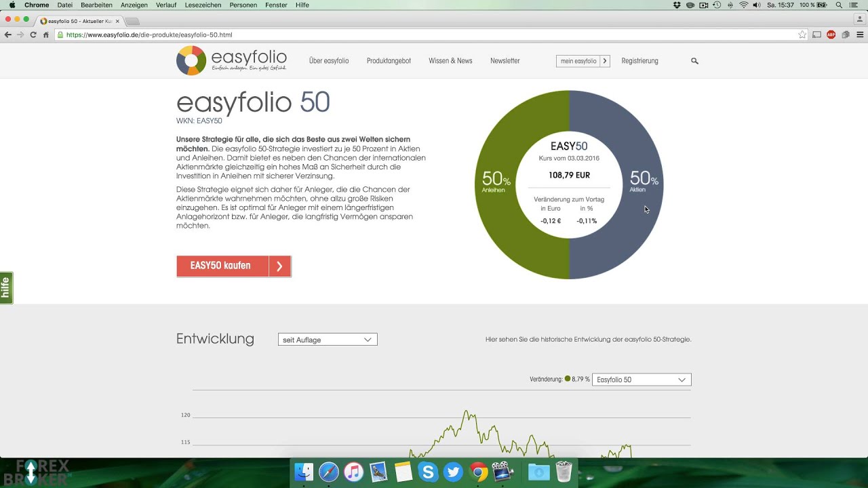This screenshot has width=868, height=488.
Task: Open the Time Machine menu bar icon
Action: click(717, 5)
